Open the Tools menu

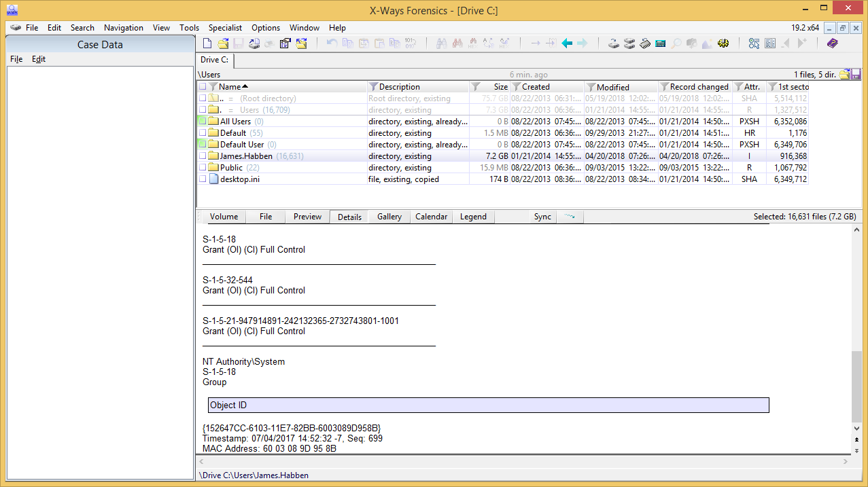coord(190,28)
